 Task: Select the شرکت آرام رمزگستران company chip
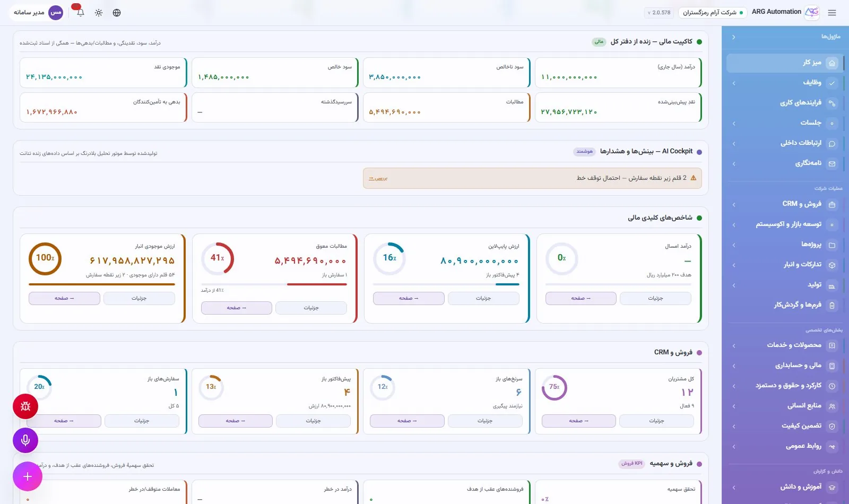pyautogui.click(x=713, y=12)
